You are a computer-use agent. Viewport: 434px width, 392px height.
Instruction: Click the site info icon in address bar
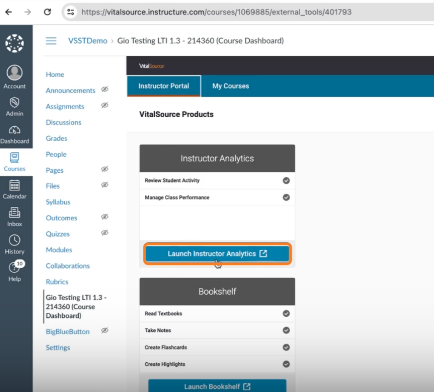coord(71,12)
